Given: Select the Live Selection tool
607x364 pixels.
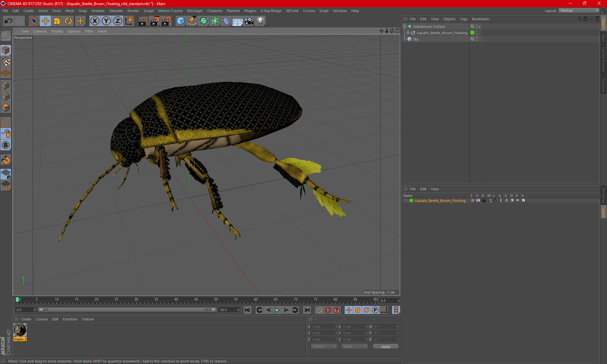Looking at the screenshot, I should (34, 21).
